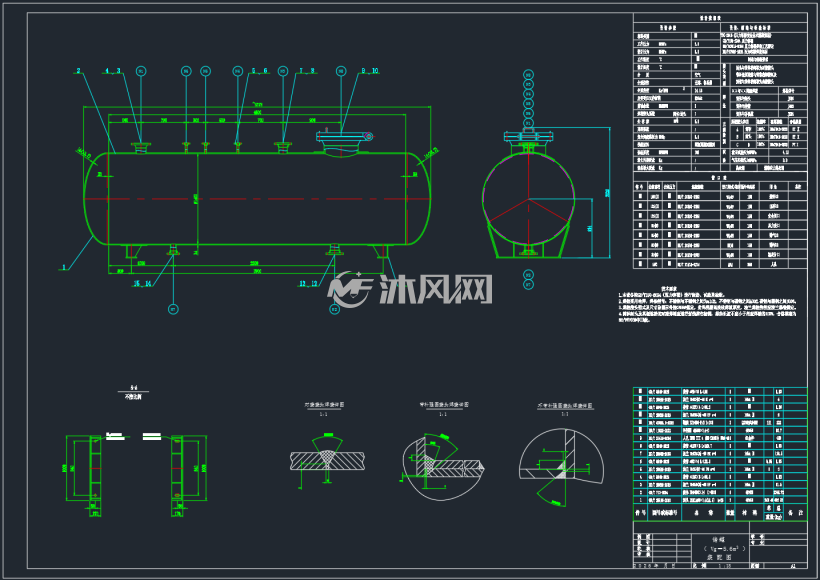Click the 不按比例 note above the saddle details
Viewport: 820px width, 580px height.
click(133, 397)
